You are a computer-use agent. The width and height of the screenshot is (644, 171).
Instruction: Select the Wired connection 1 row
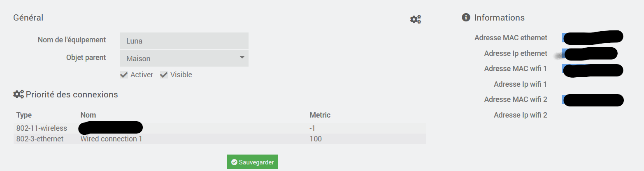[x=220, y=139]
